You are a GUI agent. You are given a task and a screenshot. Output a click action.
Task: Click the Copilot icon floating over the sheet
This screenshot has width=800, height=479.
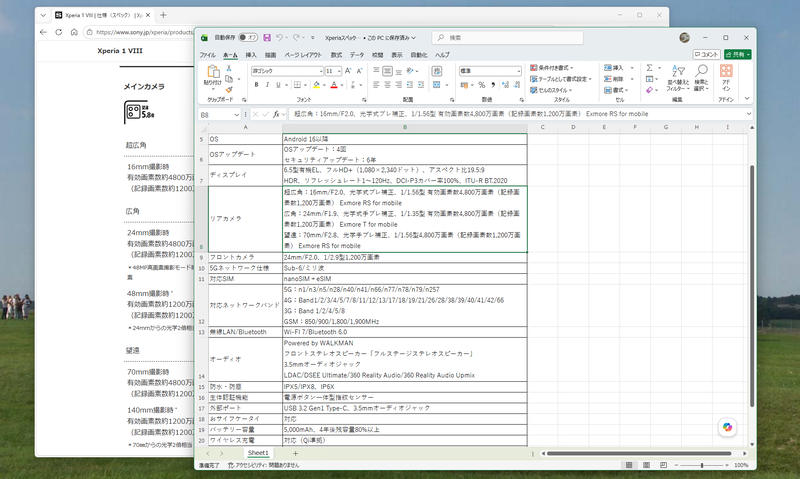click(x=728, y=427)
